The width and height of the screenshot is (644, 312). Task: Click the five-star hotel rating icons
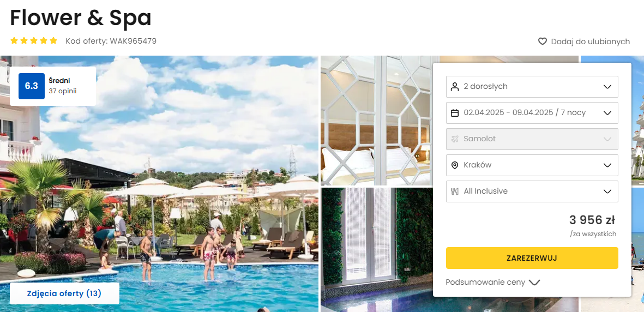(x=34, y=41)
